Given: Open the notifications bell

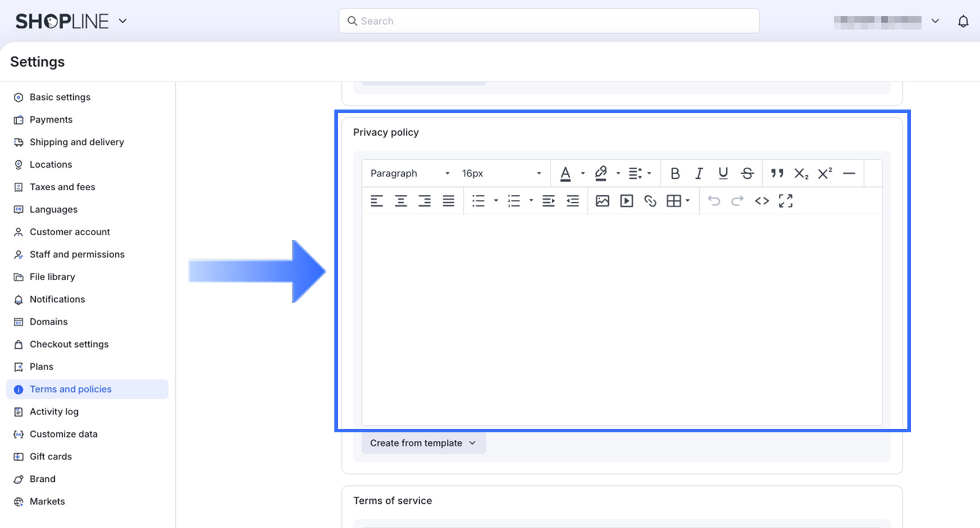Looking at the screenshot, I should tap(963, 21).
